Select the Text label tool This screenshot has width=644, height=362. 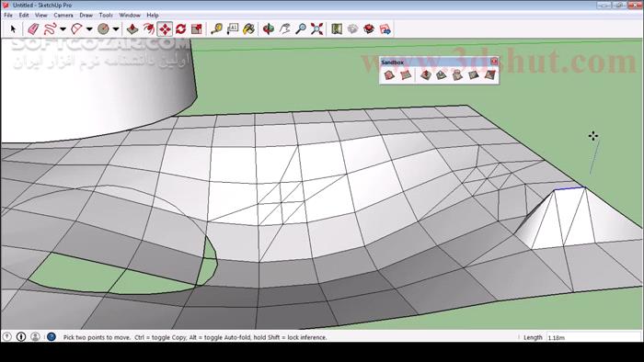(x=233, y=29)
